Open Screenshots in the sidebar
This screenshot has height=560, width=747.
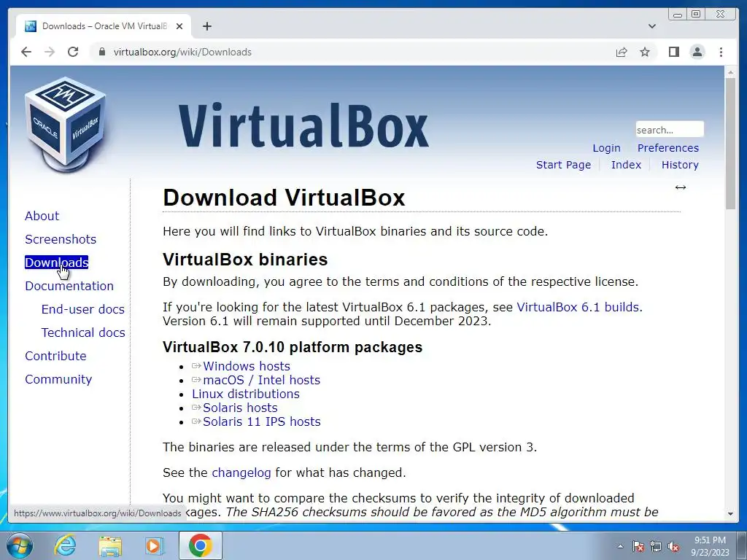pos(61,239)
